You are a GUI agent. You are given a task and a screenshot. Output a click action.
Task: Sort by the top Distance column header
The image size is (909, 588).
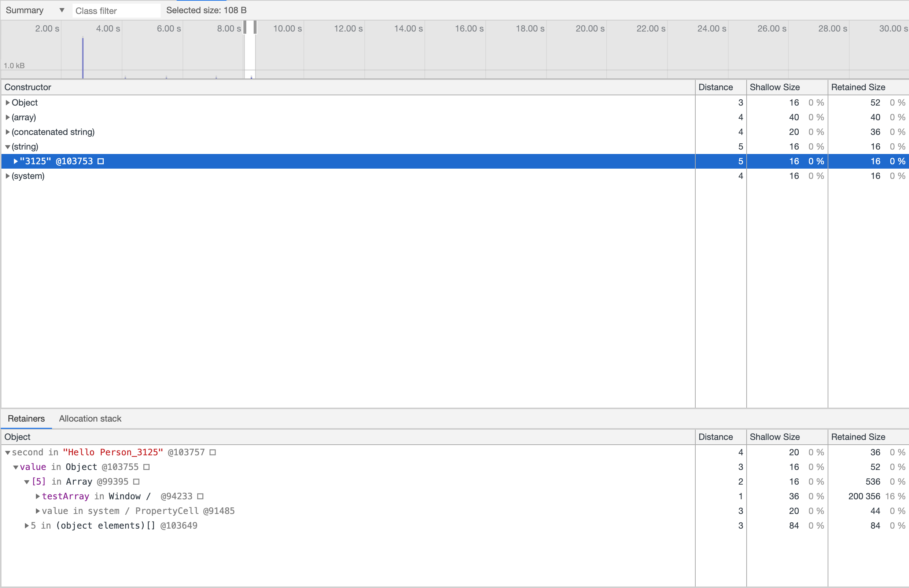pos(715,87)
